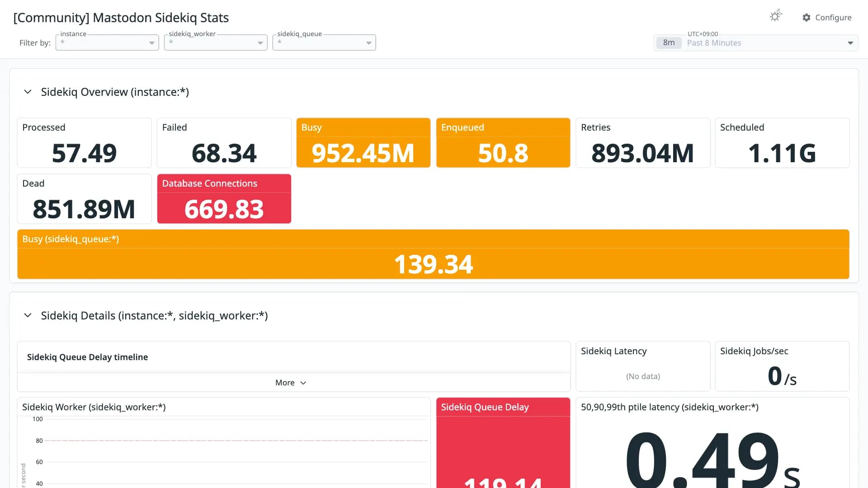Screen dimensions: 868x488
Task: Click the Busy (sidekiq_queue:*) 139.34 banner
Action: (x=433, y=254)
